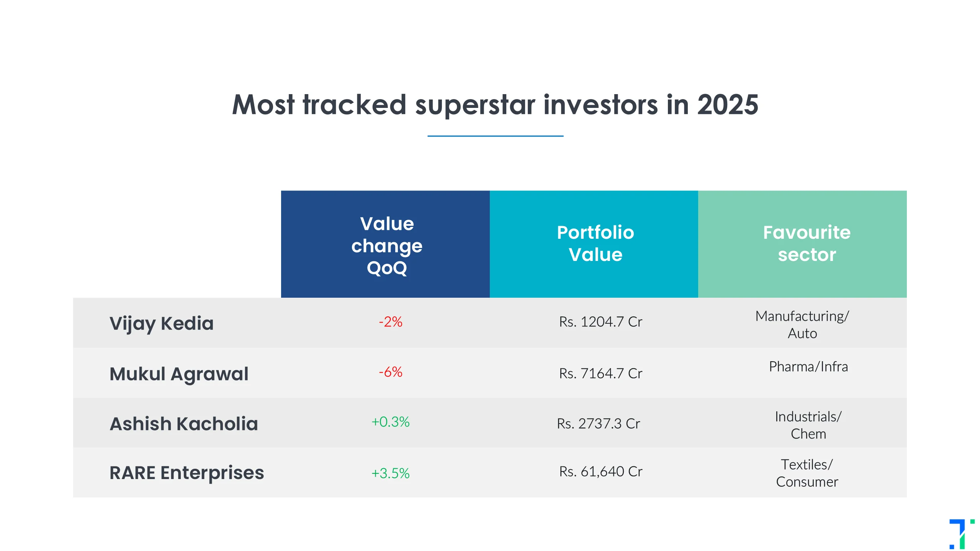The width and height of the screenshot is (980, 551).
Task: Click the +0.3% value change figure
Action: (390, 422)
